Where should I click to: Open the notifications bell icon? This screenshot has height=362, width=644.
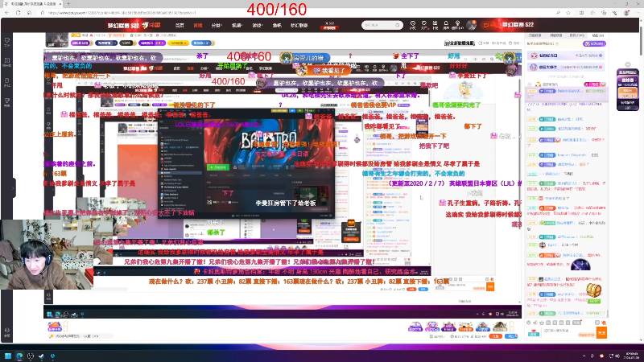[446, 25]
